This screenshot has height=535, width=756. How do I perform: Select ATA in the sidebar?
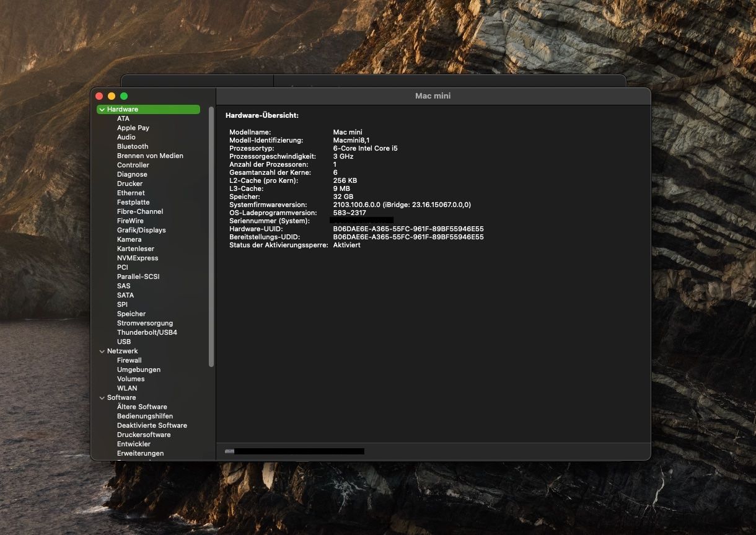pos(123,118)
